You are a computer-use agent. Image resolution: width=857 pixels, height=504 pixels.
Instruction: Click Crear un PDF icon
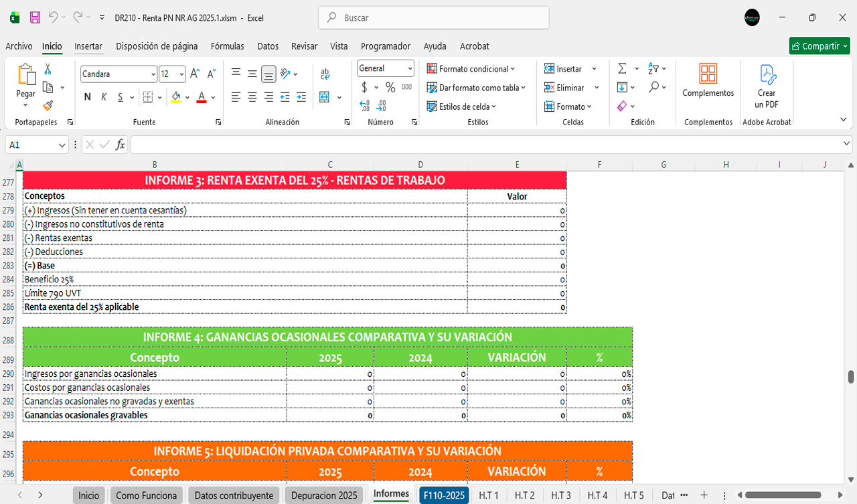click(767, 86)
